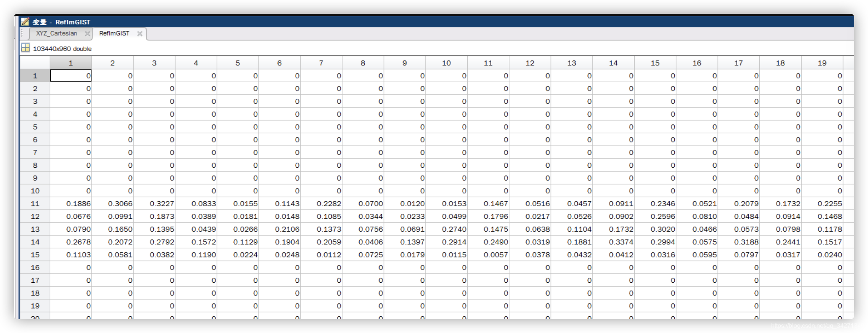The image size is (868, 333).
Task: Click cell value 0.2106
Action: point(287,229)
